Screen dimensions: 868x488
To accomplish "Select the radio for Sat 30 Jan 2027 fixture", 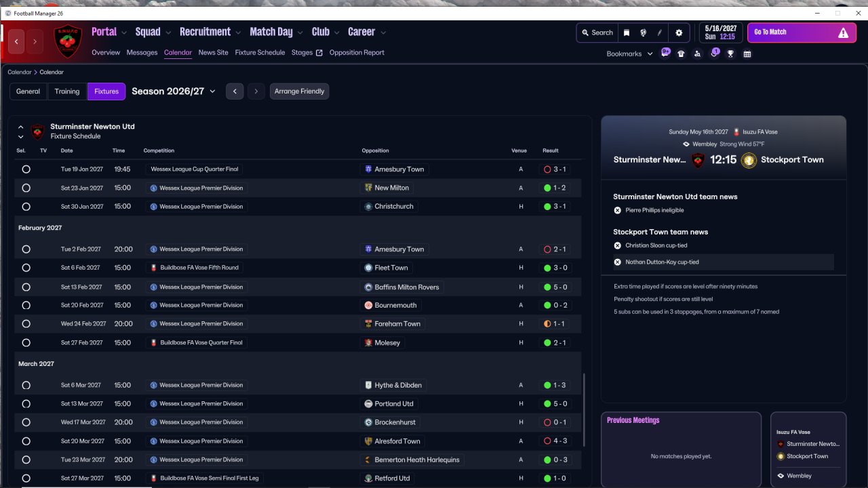I will (26, 207).
